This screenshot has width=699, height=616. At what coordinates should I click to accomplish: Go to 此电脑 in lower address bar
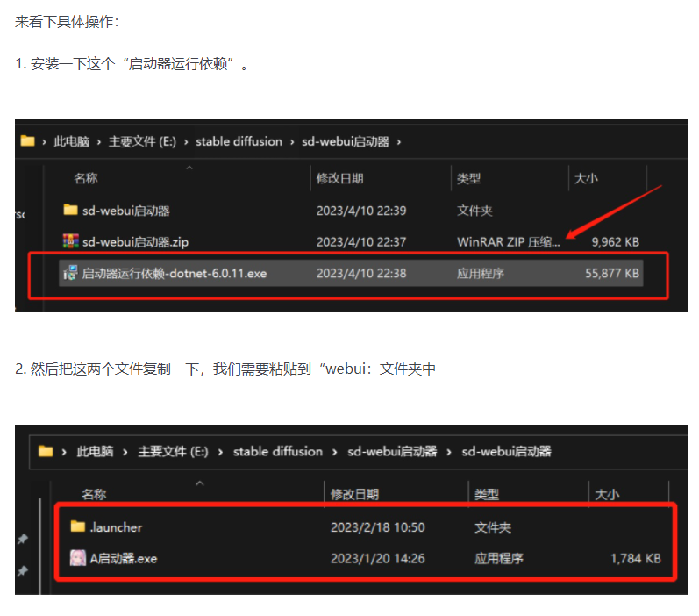click(95, 452)
